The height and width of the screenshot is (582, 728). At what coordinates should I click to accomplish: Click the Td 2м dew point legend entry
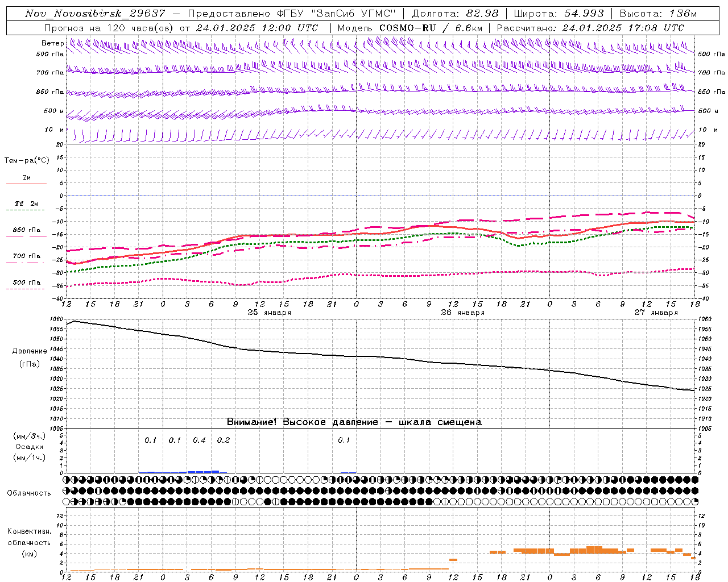tap(26, 203)
